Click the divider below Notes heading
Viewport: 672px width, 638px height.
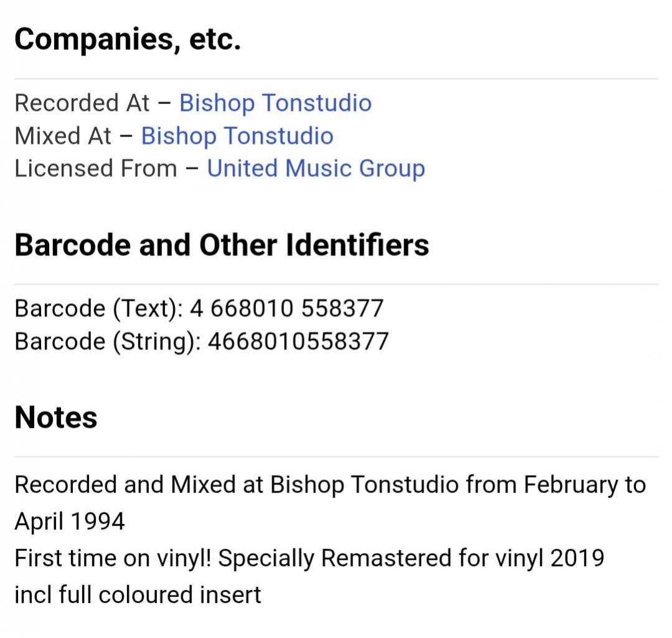pos(336,457)
